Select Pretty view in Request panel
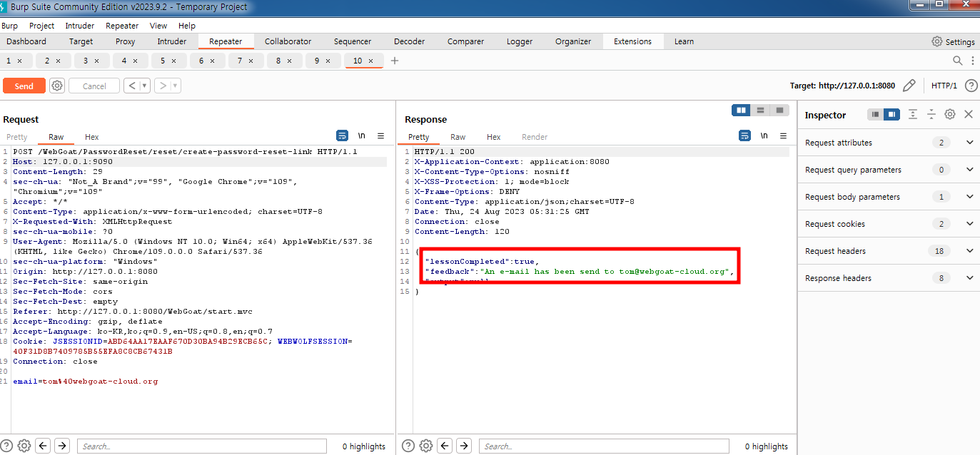The height and width of the screenshot is (455, 980). (x=17, y=137)
